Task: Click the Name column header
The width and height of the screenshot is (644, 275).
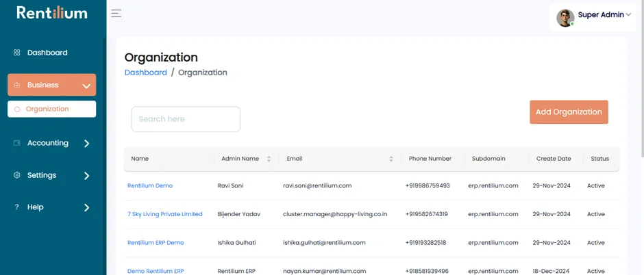Action: point(140,159)
